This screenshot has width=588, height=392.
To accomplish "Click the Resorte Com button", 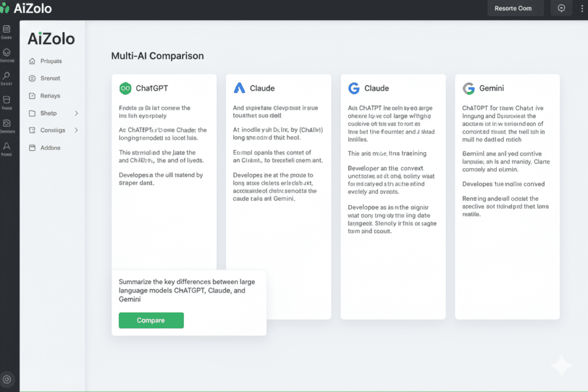I will click(x=513, y=9).
